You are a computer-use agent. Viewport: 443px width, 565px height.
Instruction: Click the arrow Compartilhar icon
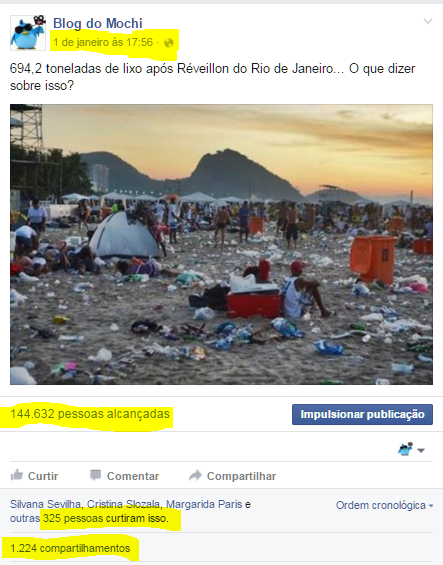(195, 475)
